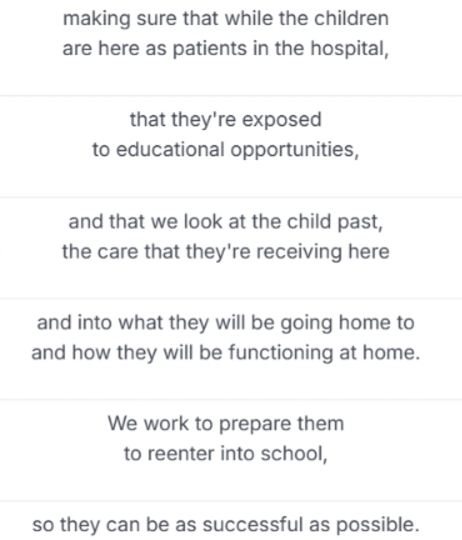The height and width of the screenshot is (540, 462).
Task: Click the line 'to reenter into school,'
Action: [226, 454]
